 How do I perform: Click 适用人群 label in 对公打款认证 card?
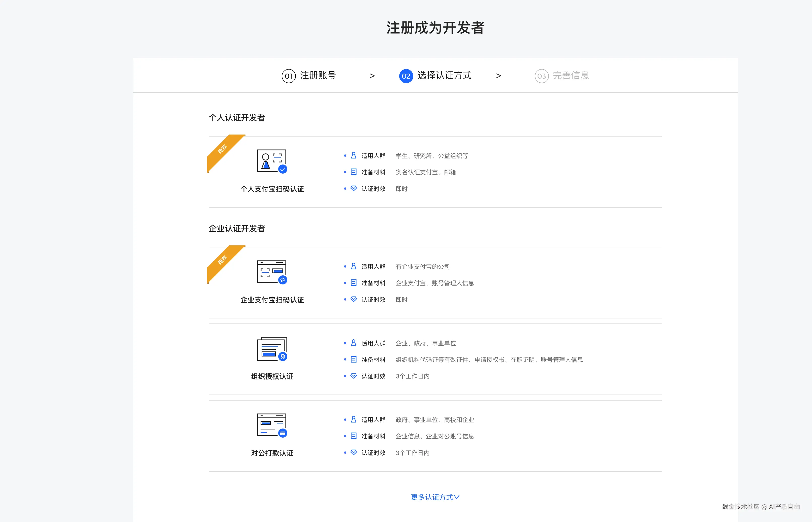click(x=373, y=420)
